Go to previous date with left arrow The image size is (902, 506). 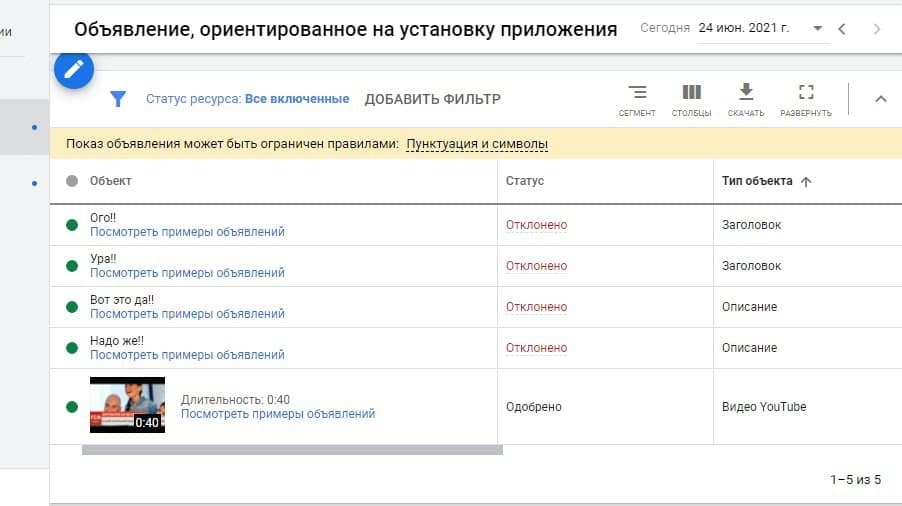point(842,29)
